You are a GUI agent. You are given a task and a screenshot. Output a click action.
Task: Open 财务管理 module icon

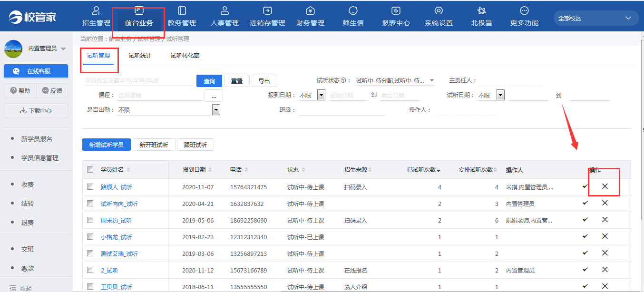(x=310, y=10)
